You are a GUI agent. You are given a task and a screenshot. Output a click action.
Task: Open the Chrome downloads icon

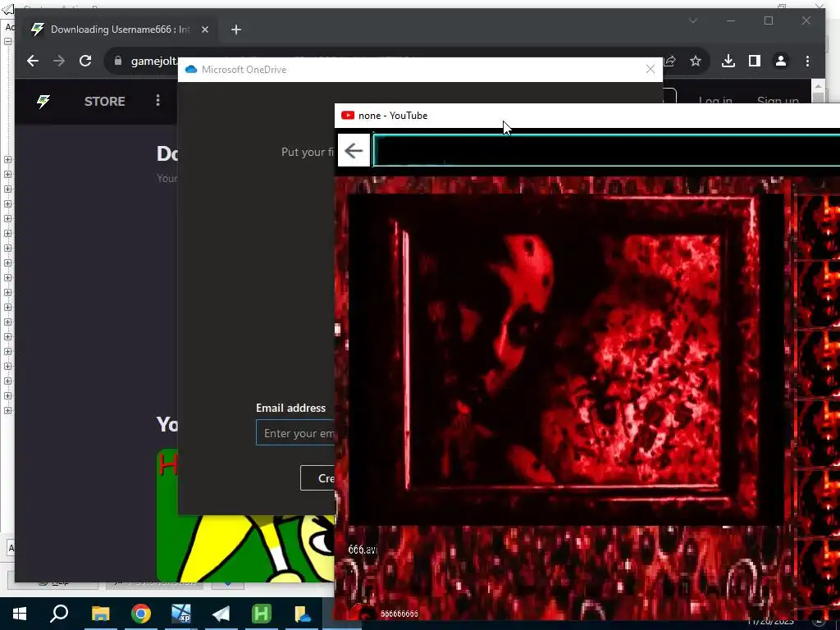(728, 61)
